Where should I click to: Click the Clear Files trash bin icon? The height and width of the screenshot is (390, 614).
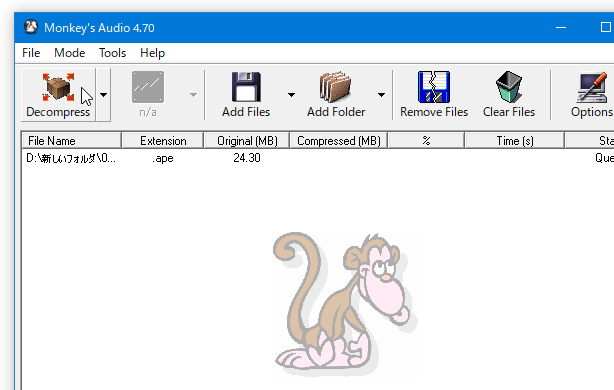pos(509,87)
